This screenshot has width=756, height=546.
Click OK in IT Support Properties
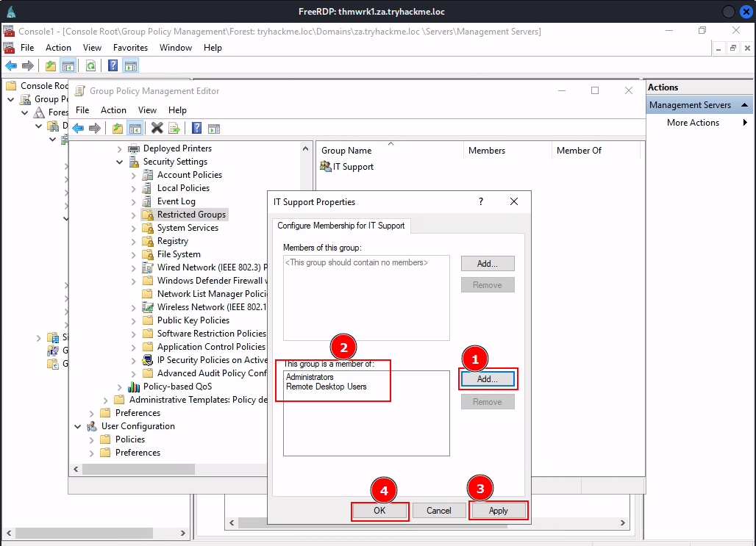coord(379,510)
